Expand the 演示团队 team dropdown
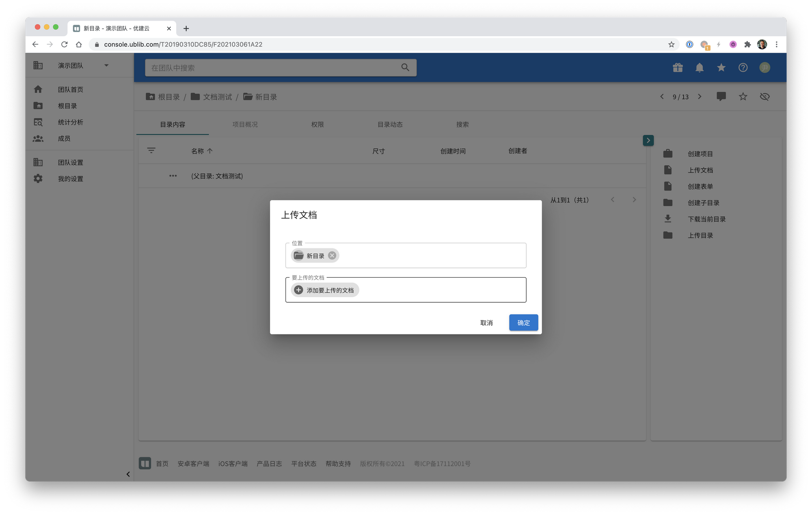 tap(106, 65)
